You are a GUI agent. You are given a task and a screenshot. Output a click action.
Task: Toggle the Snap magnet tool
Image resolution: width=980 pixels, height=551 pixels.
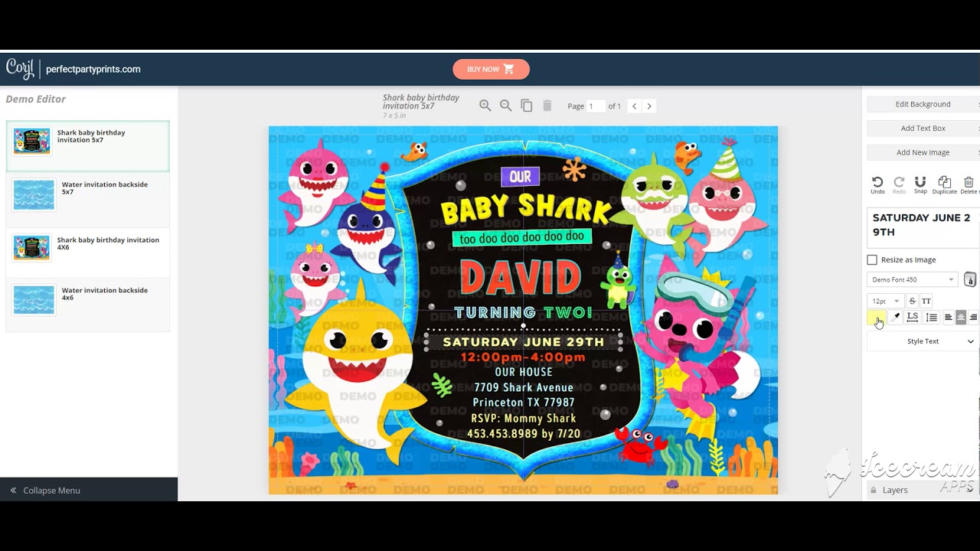pos(920,182)
